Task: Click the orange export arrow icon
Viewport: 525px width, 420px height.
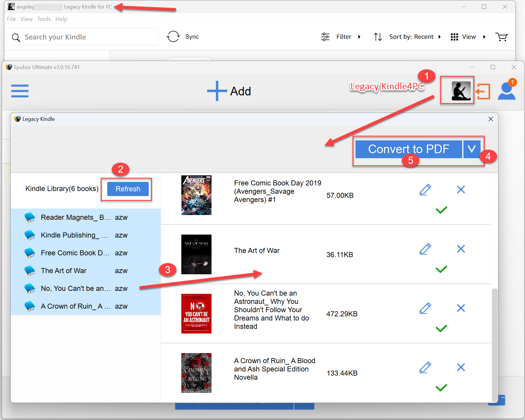Action: coord(483,91)
